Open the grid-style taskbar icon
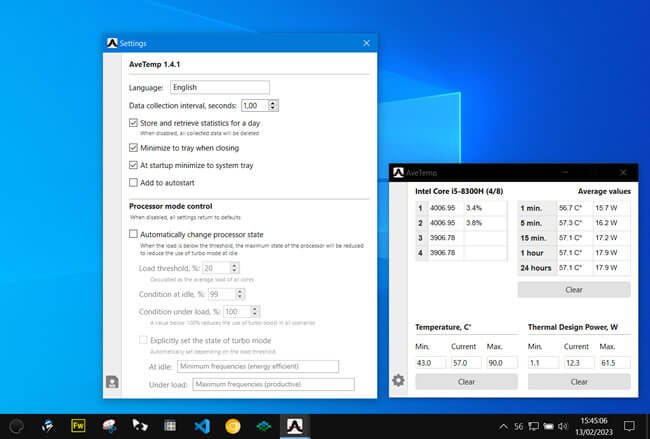 pos(170,426)
